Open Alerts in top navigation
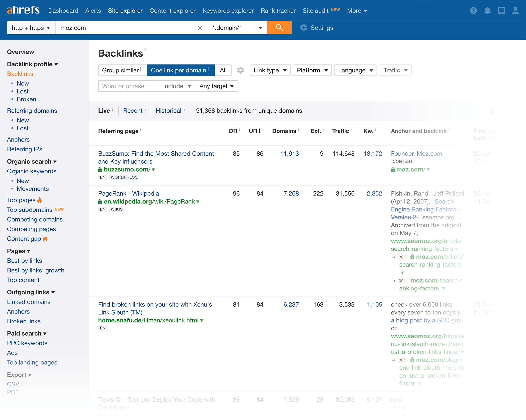The height and width of the screenshot is (420, 526). click(x=93, y=11)
